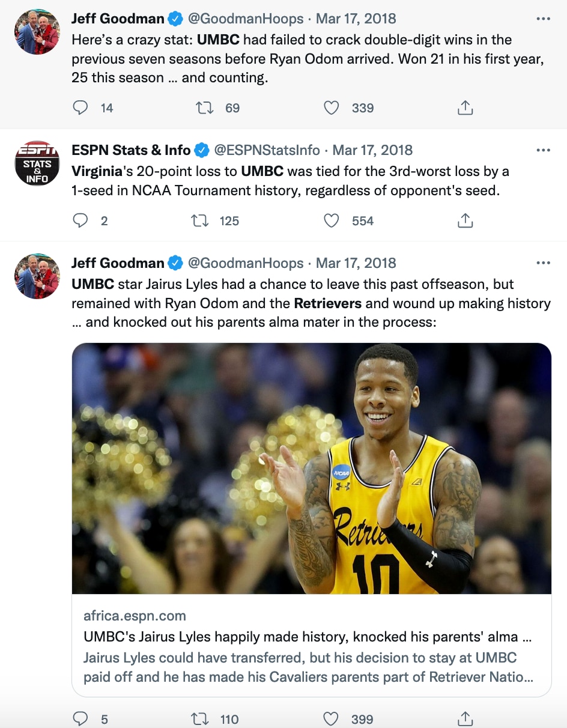567x728 pixels.
Task: Open ESPN Stats & Info profile avatar
Action: [37, 163]
